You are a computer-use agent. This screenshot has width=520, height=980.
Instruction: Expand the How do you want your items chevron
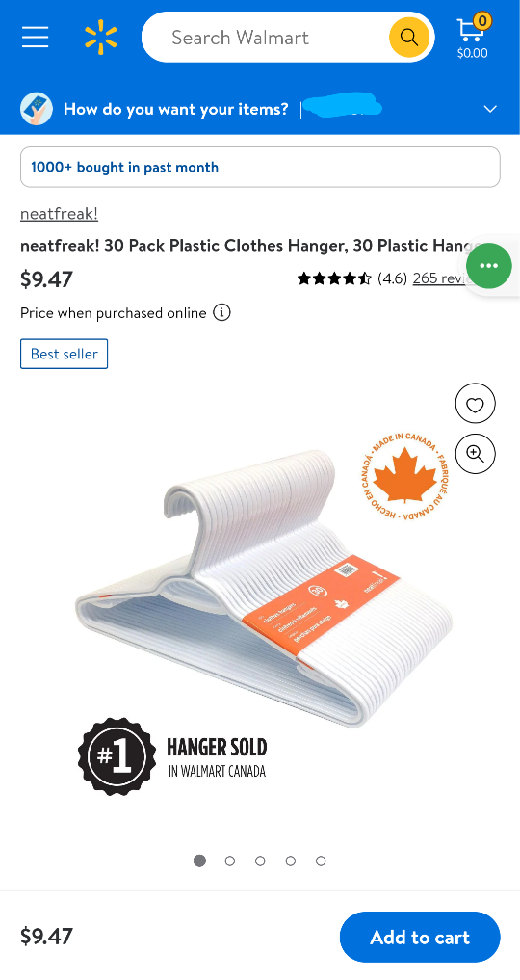point(490,110)
